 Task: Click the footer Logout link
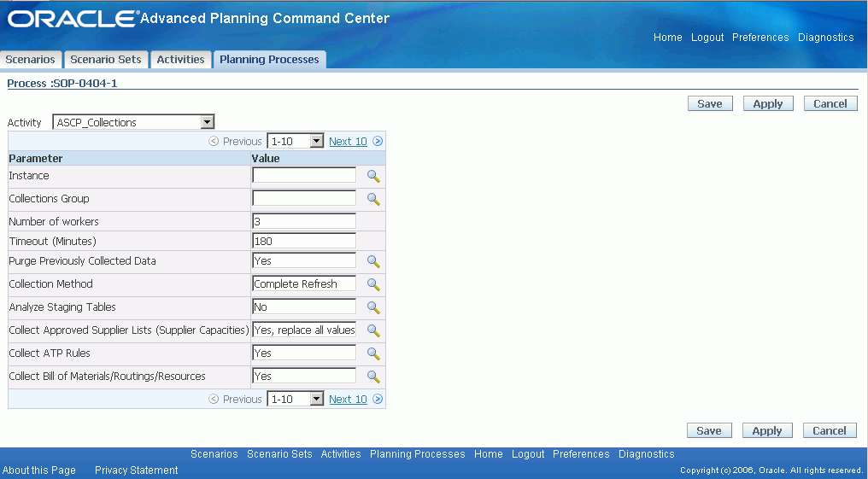coord(528,454)
